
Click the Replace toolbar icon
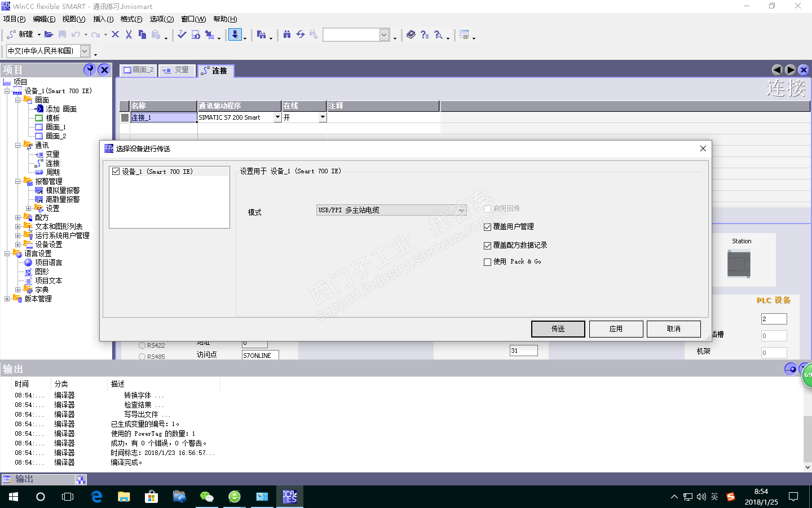pos(301,34)
